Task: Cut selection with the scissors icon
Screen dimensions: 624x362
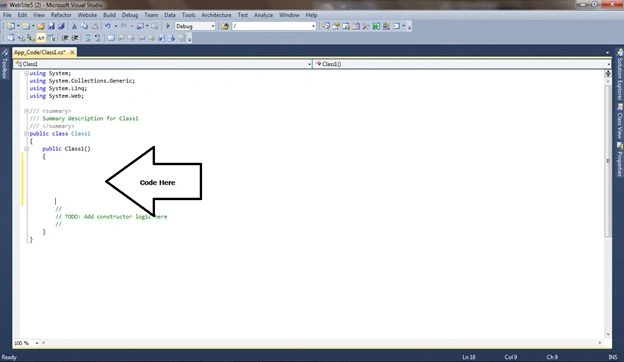Action: (x=74, y=26)
